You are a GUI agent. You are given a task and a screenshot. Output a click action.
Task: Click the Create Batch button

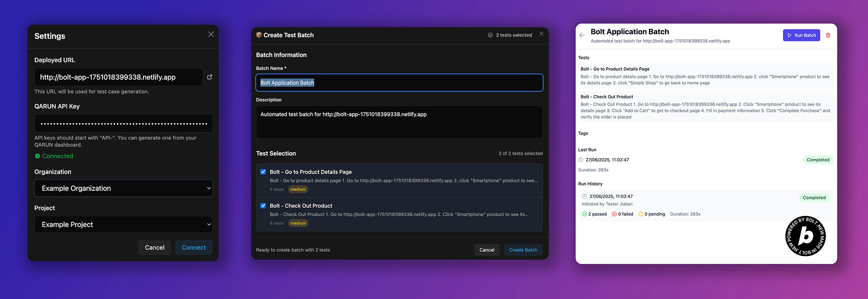tap(523, 250)
